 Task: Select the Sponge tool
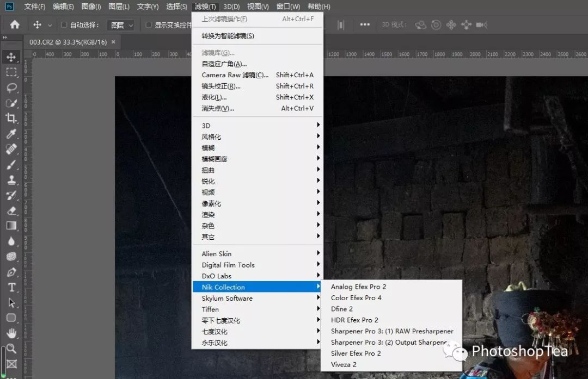(x=11, y=257)
